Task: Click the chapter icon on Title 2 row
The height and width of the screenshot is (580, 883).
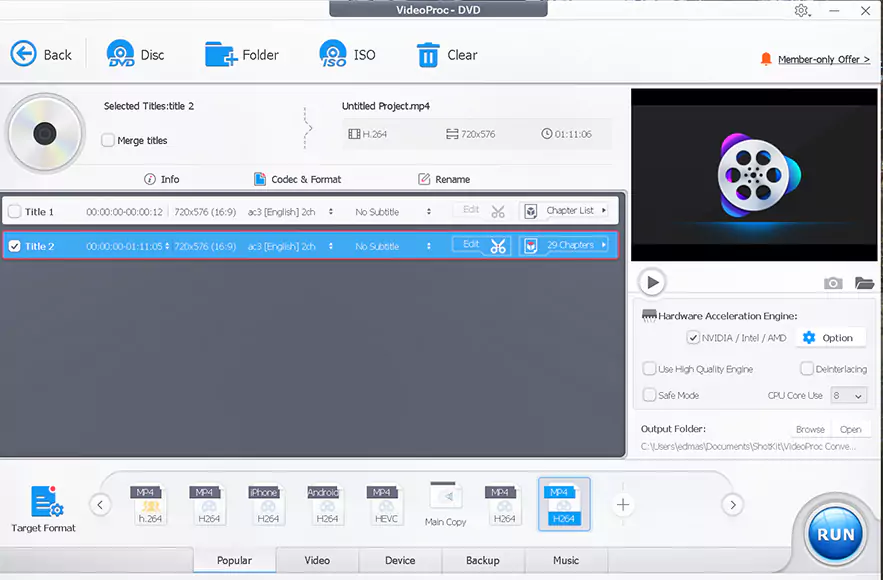Action: tap(530, 246)
